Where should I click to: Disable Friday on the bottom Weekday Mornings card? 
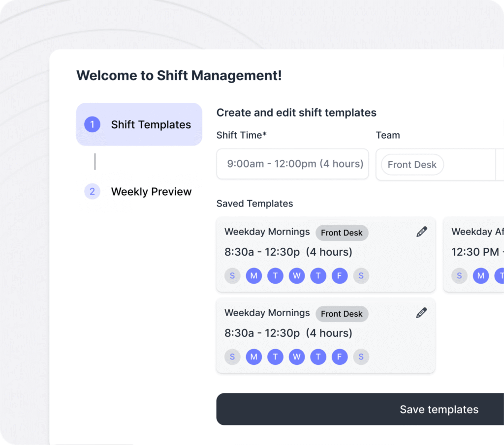click(340, 357)
